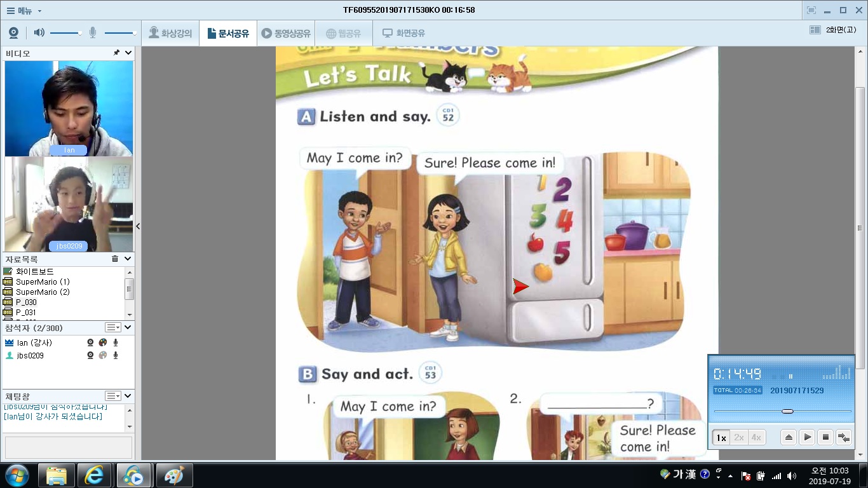Screen dimensions: 868x488
Task: Click the playback seek slider handle
Action: tap(787, 412)
